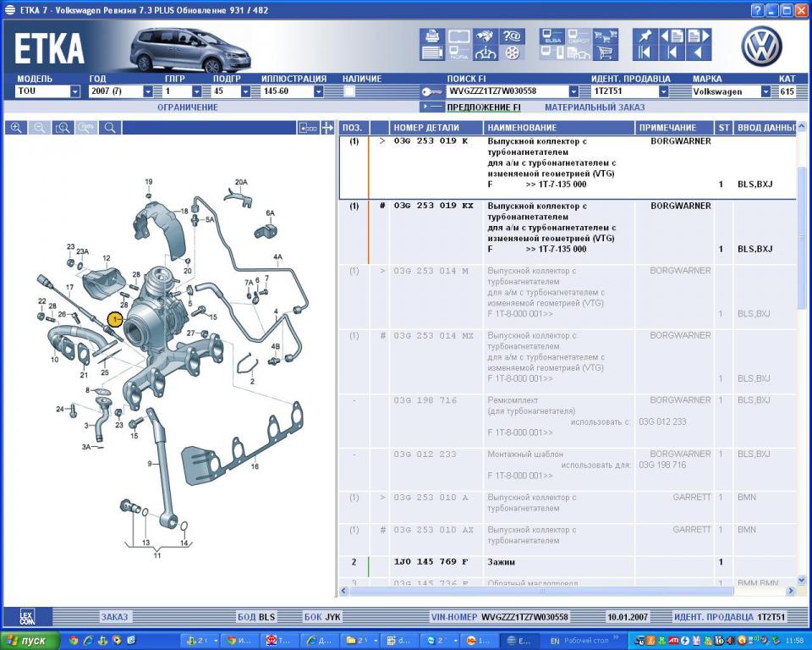Screen dimensions: 812x650
Task: Open the ПОДГР dropdown showing 45
Action: pyautogui.click(x=245, y=91)
